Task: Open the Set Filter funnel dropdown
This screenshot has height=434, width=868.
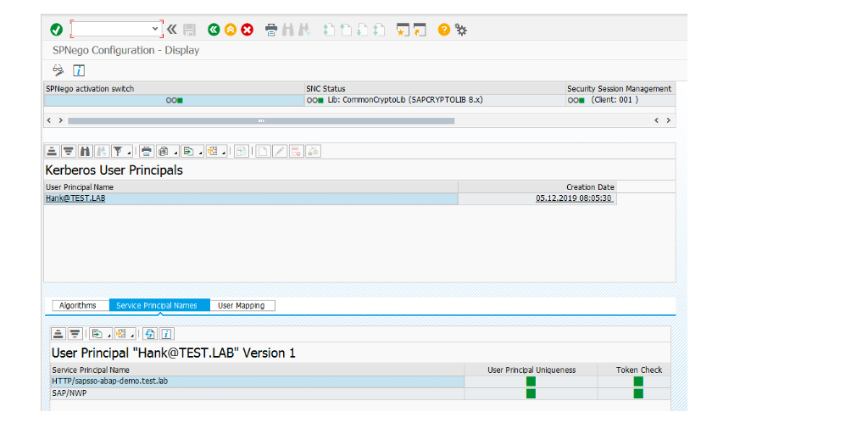Action: point(122,151)
